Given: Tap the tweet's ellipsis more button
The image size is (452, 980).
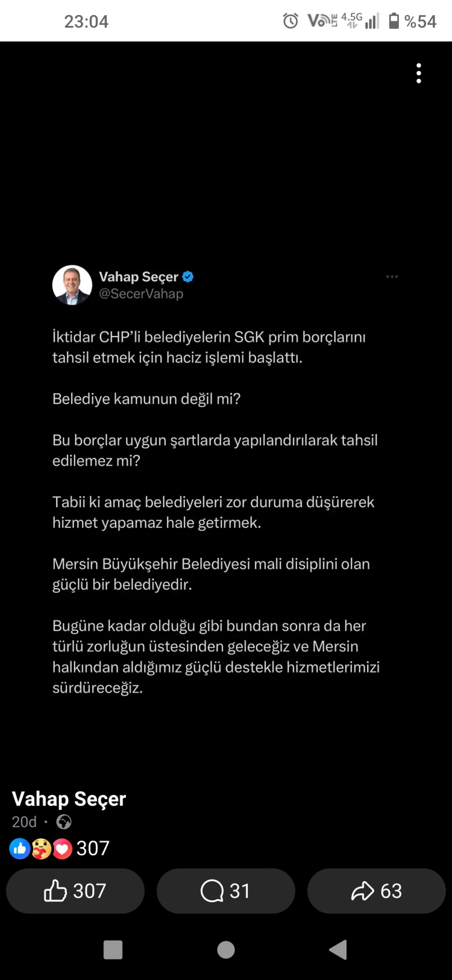Looking at the screenshot, I should tap(392, 277).
